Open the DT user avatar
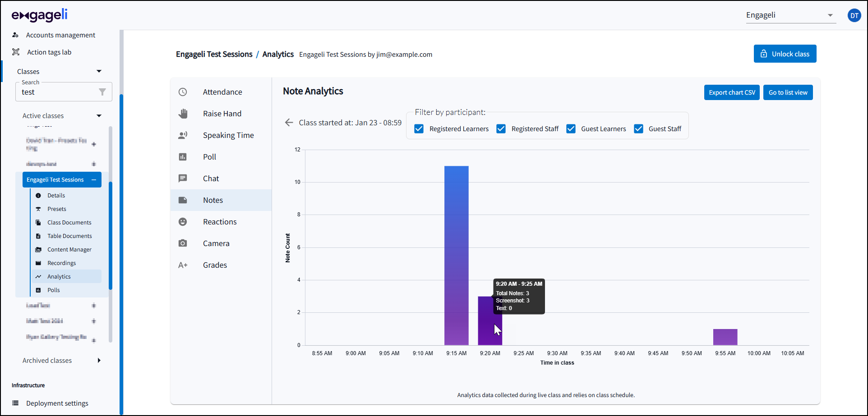 pos(854,15)
